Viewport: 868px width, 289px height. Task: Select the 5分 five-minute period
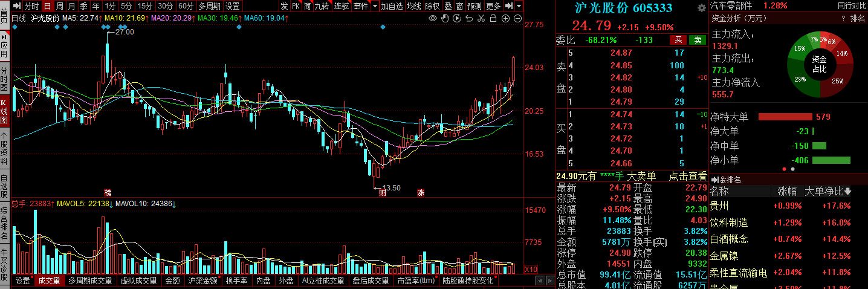[x=126, y=6]
